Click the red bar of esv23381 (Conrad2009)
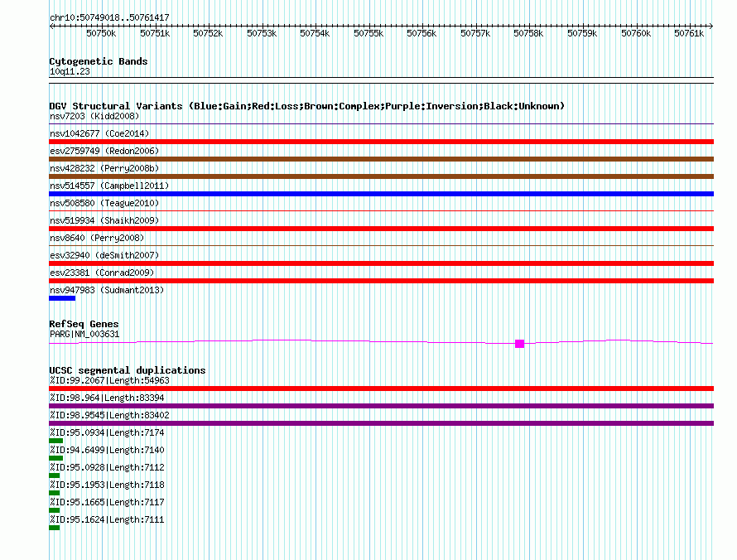Screen dimensions: 737x560 coord(381,281)
